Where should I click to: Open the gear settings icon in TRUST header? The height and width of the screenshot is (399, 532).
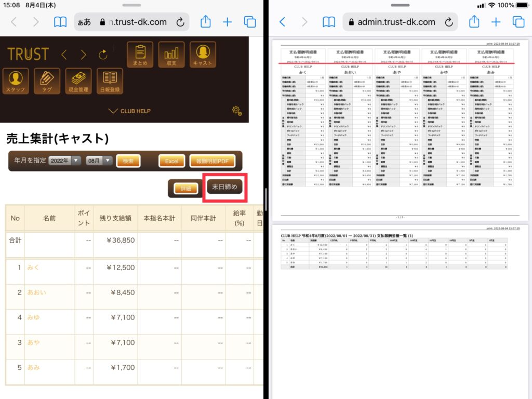(x=236, y=111)
